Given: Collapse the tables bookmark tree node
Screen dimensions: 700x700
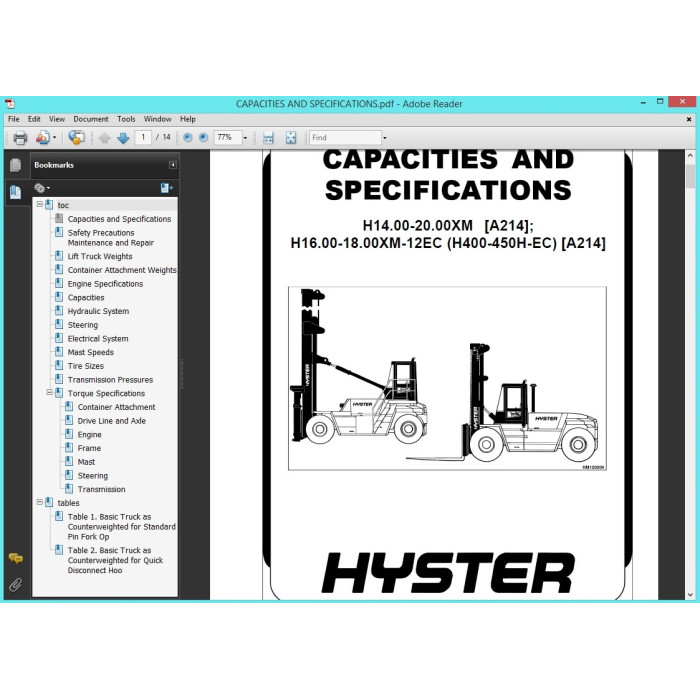Looking at the screenshot, I should coord(40,502).
